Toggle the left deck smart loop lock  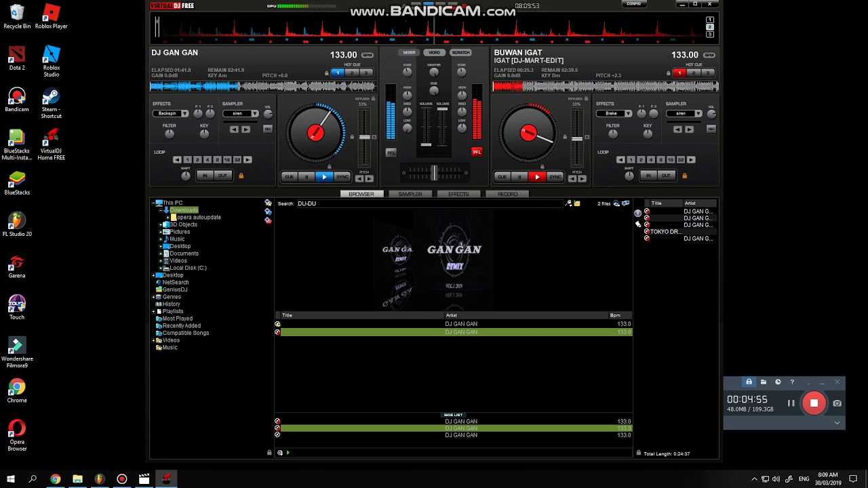tap(241, 176)
